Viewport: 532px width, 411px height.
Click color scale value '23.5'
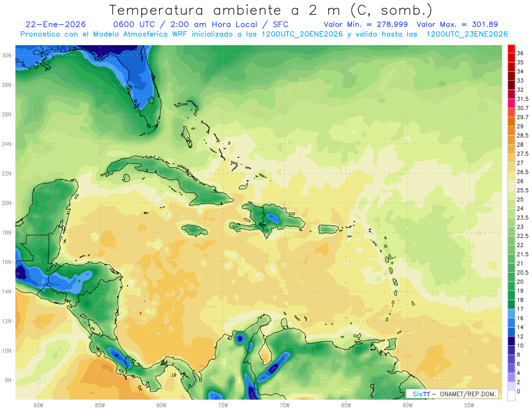pos(523,218)
